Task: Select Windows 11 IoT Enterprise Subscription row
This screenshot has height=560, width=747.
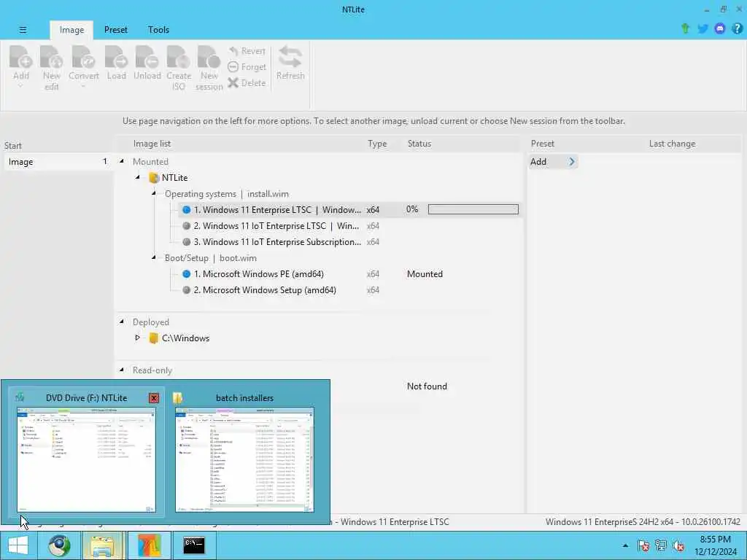Action: (277, 242)
